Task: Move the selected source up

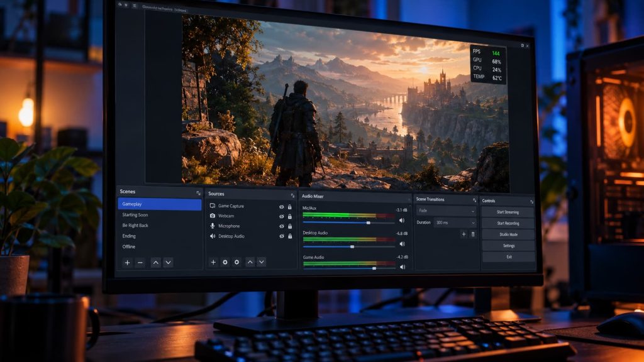Action: pos(250,262)
